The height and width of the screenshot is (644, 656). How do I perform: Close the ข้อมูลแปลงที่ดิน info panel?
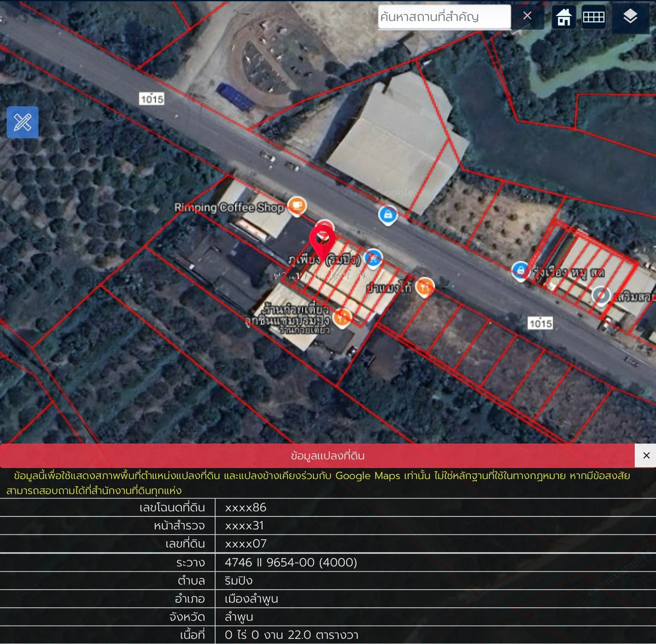pos(646,455)
